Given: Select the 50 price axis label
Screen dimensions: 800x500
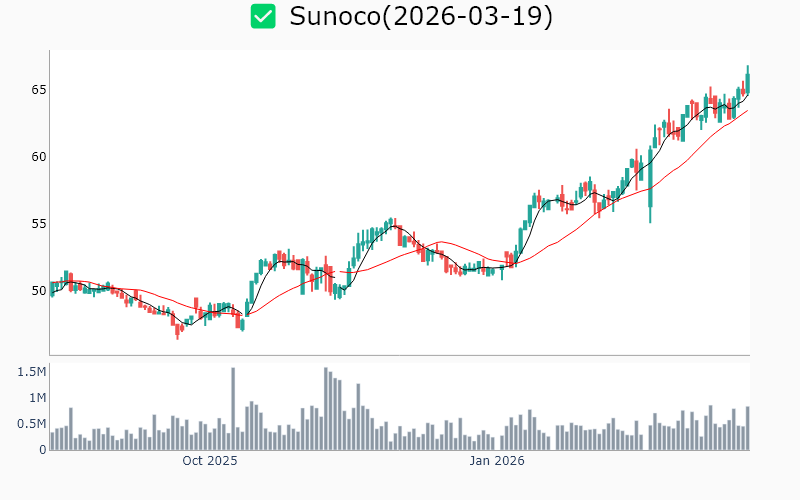Looking at the screenshot, I should [x=38, y=291].
